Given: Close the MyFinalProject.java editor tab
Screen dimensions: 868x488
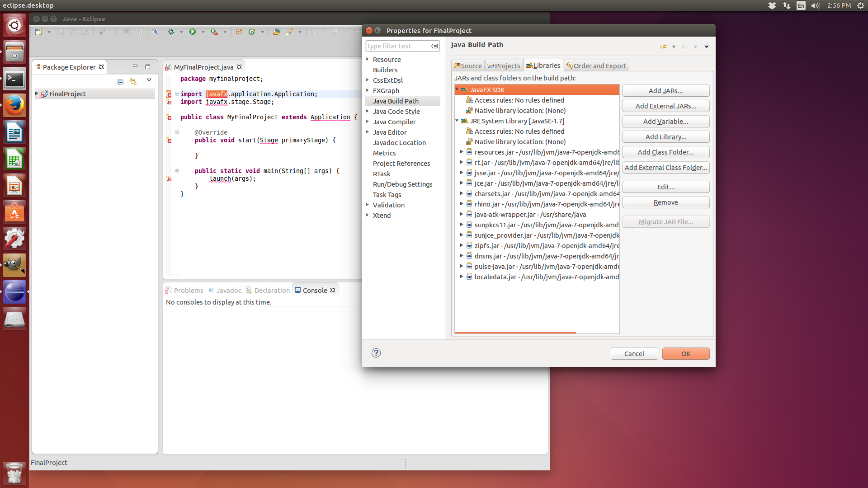Looking at the screenshot, I should pyautogui.click(x=239, y=67).
